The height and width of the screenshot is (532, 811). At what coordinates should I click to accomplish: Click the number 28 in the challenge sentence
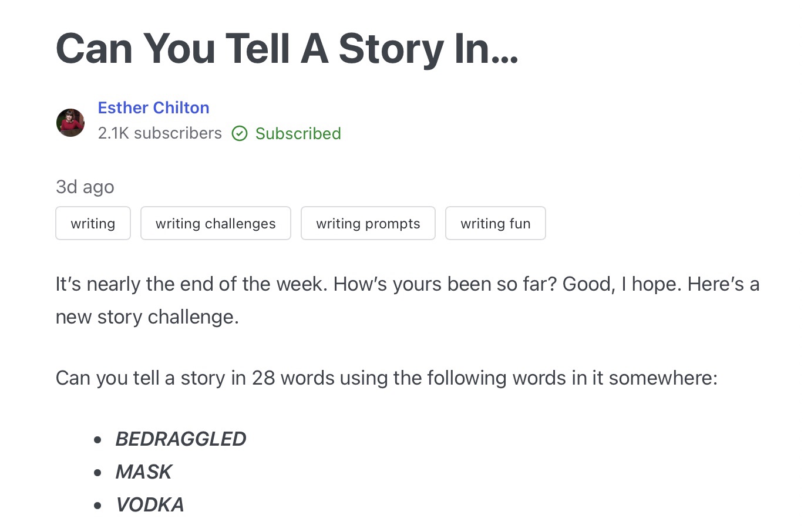[x=263, y=378]
